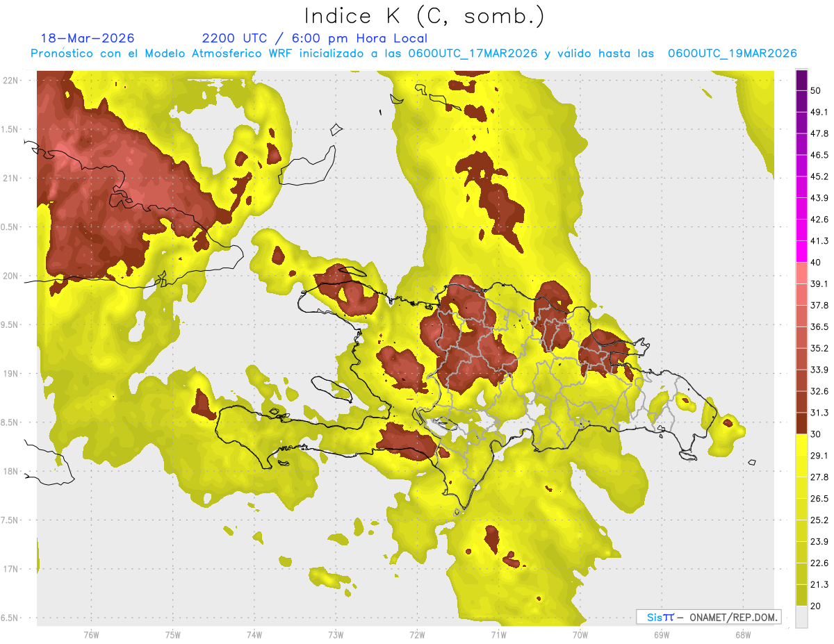Click the legend value '47.8'
This screenshot has width=834, height=644.
820,134
